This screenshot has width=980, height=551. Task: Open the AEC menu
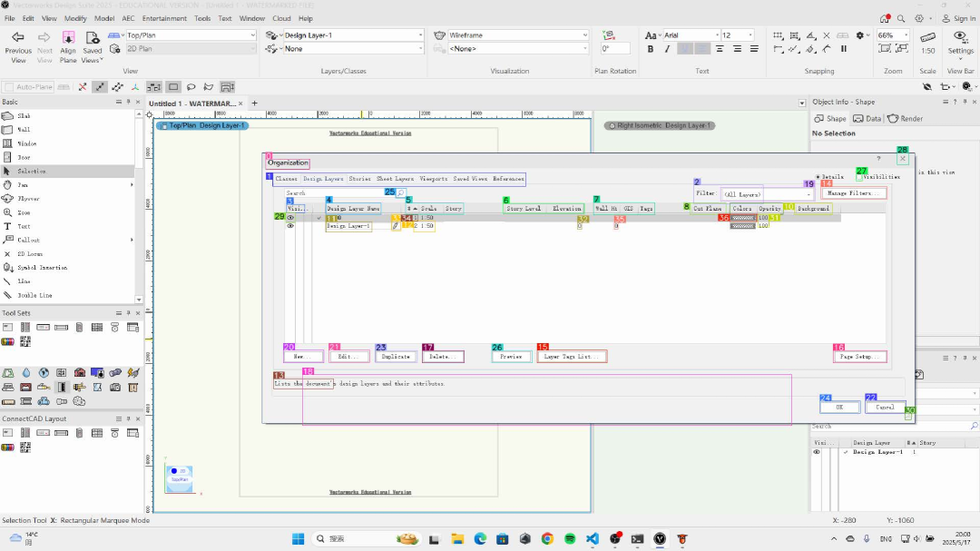tap(129, 18)
